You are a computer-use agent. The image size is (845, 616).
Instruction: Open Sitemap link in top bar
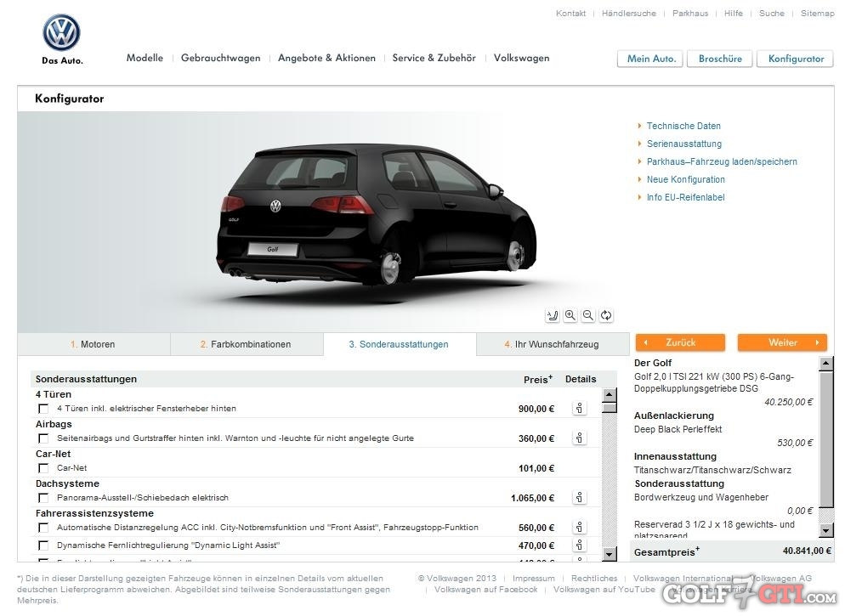point(817,14)
